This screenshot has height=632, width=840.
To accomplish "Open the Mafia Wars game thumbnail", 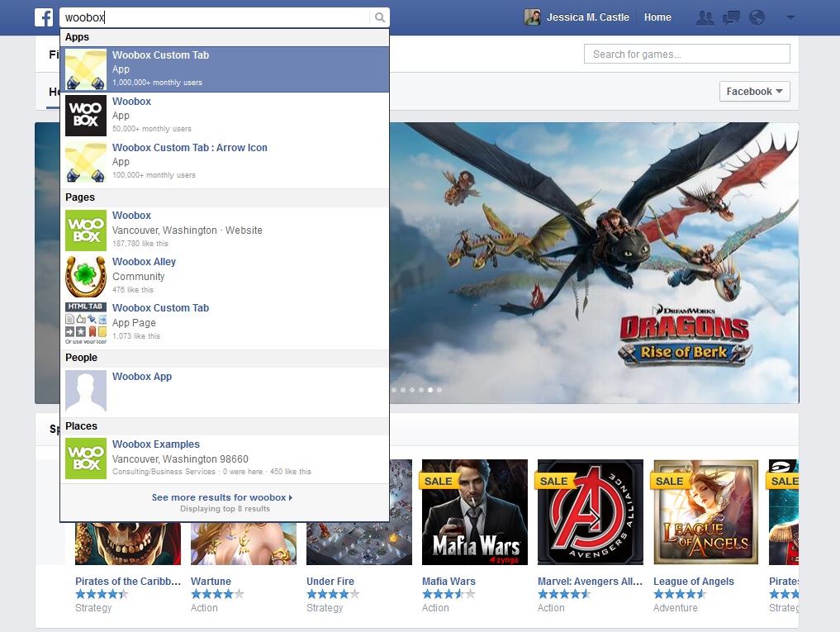I will coord(475,512).
